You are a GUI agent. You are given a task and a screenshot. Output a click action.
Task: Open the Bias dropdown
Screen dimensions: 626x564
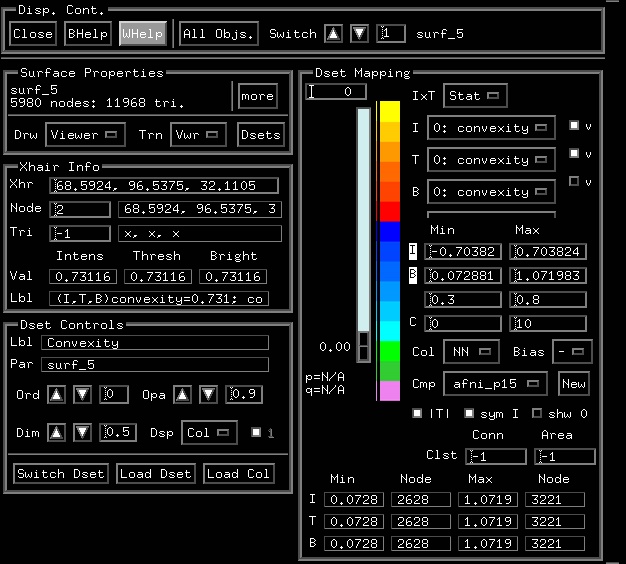pyautogui.click(x=572, y=352)
